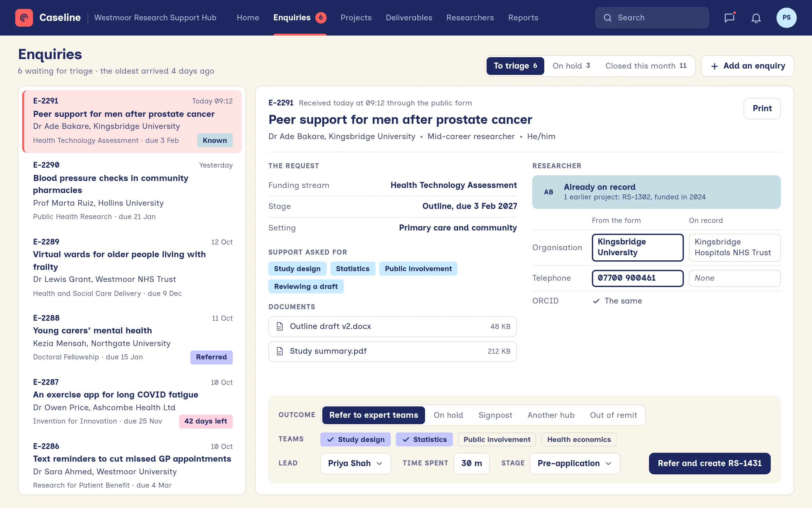This screenshot has width=812, height=508.
Task: Click the Print button
Action: (x=762, y=109)
